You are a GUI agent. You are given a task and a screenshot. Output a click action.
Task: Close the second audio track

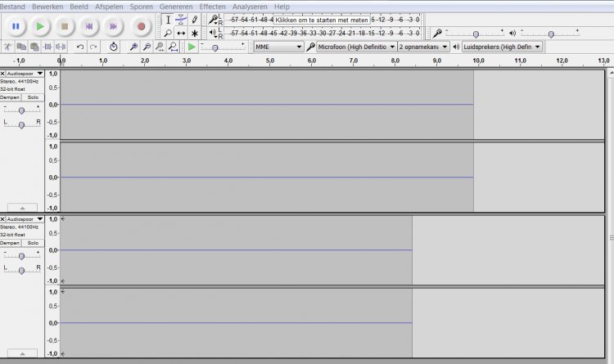tap(2, 219)
